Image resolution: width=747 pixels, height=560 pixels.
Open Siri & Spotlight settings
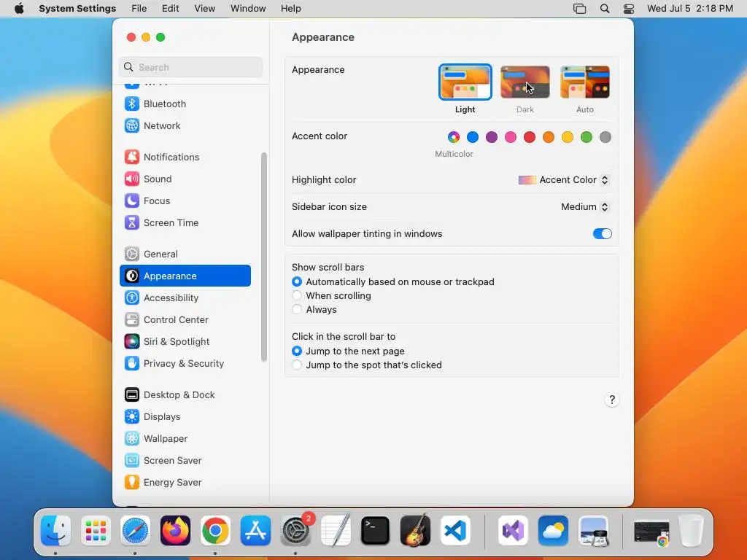click(x=185, y=342)
